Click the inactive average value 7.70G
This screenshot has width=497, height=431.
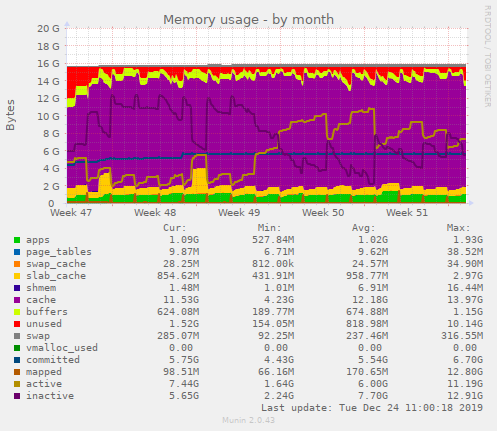point(373,396)
